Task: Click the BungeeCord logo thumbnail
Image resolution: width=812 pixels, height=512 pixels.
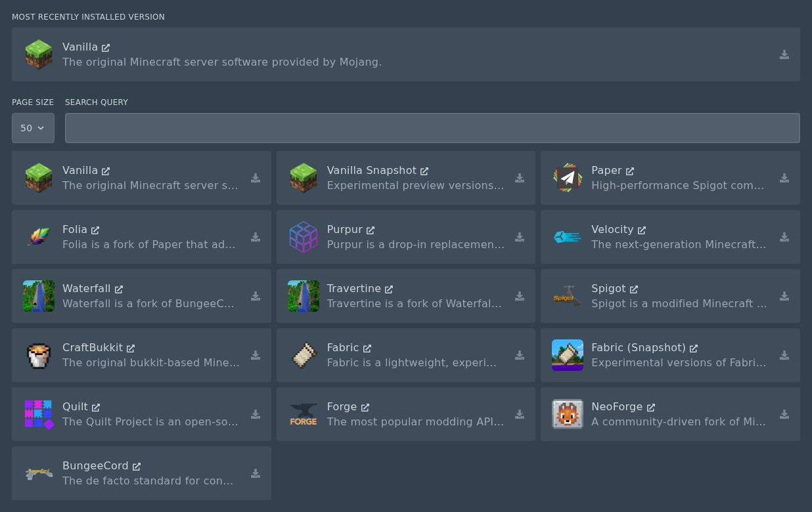Action: point(39,473)
